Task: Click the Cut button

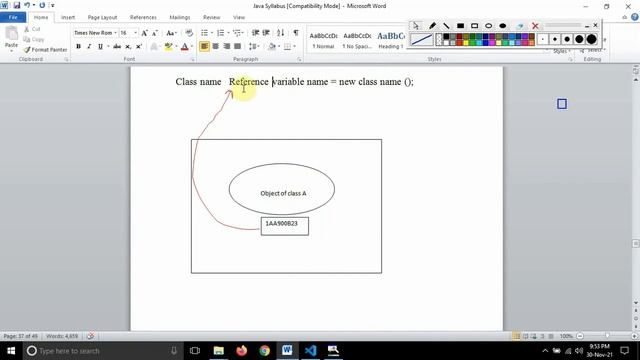Action: coord(32,29)
